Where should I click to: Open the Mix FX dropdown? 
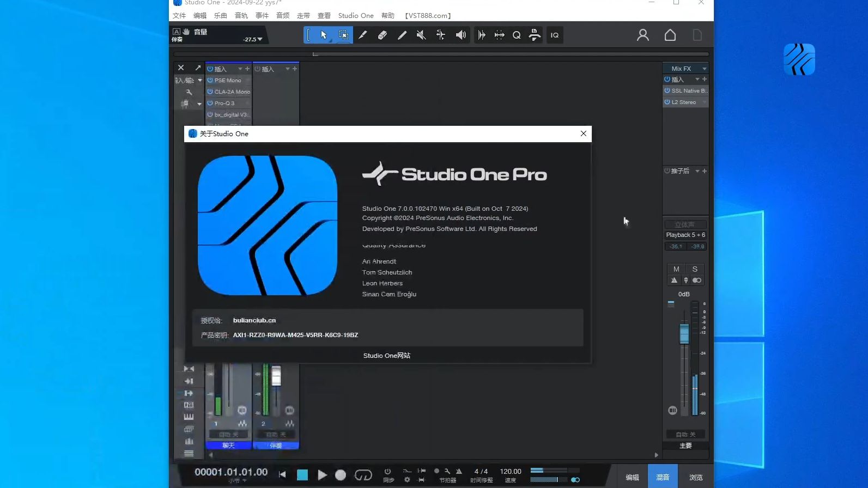705,69
